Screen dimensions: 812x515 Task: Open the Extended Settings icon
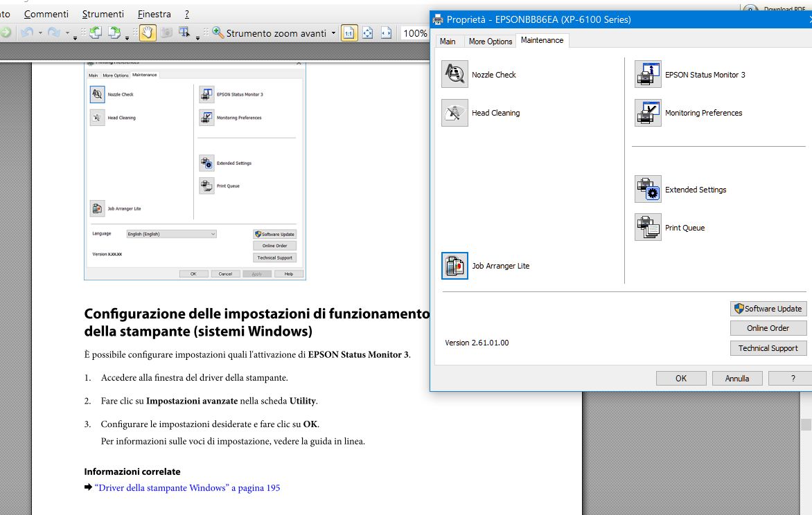pyautogui.click(x=648, y=190)
